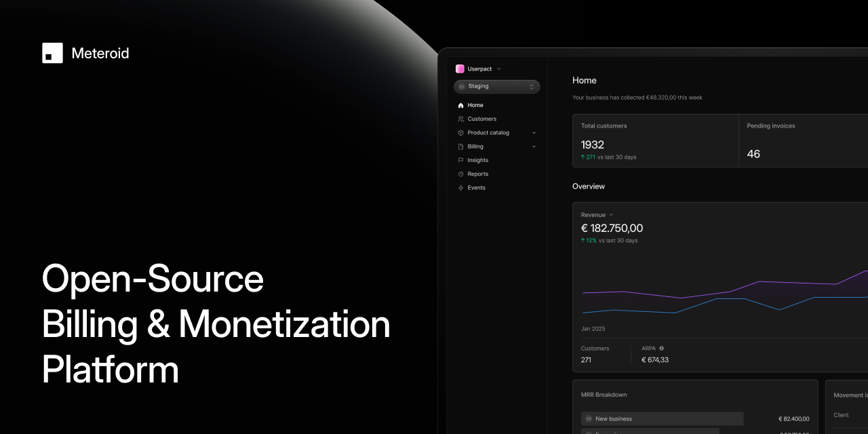
Task: Click the 'Total customers' label
Action: (x=604, y=126)
